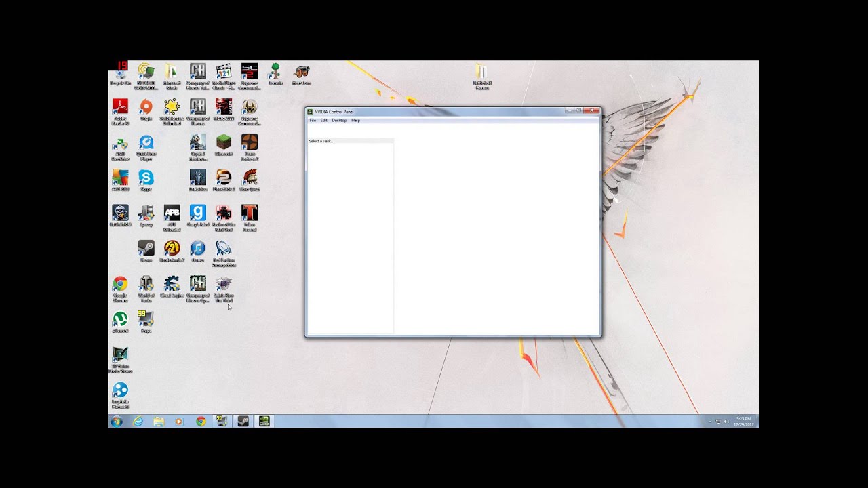Select the Origin desktop shortcut
The image size is (868, 488).
[x=146, y=108]
